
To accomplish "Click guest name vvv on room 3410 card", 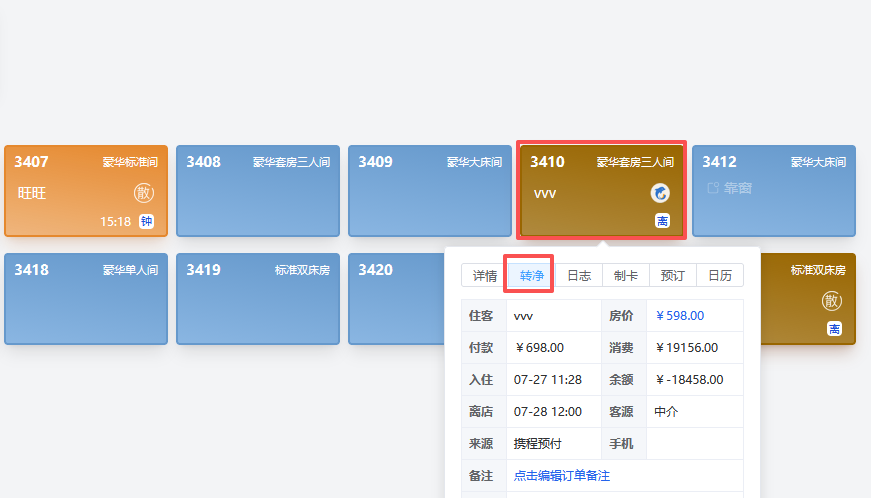I will [545, 194].
